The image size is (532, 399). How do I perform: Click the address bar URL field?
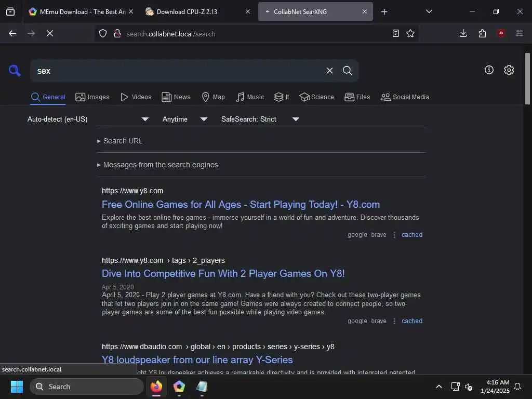click(x=256, y=34)
